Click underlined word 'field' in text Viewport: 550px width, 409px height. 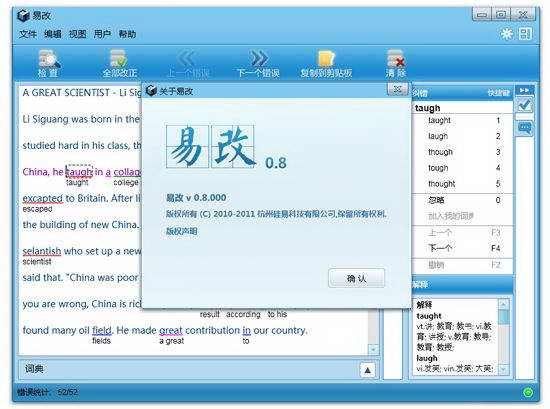(x=102, y=330)
